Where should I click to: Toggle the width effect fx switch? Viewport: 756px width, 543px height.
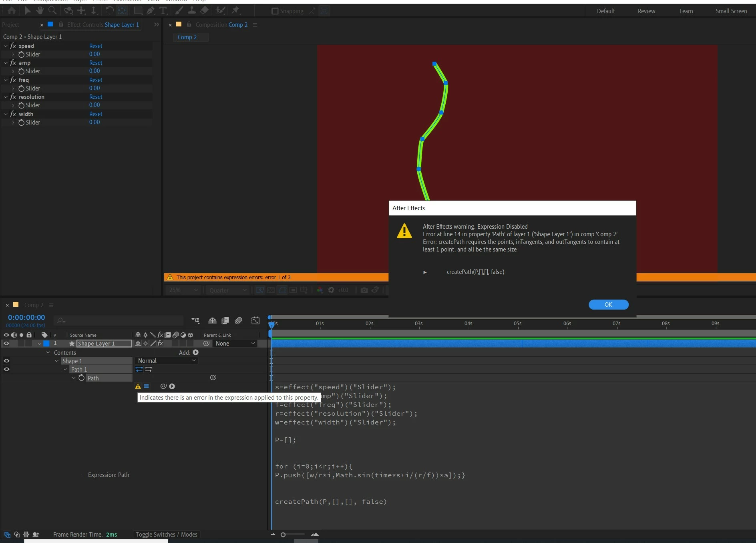click(x=13, y=114)
